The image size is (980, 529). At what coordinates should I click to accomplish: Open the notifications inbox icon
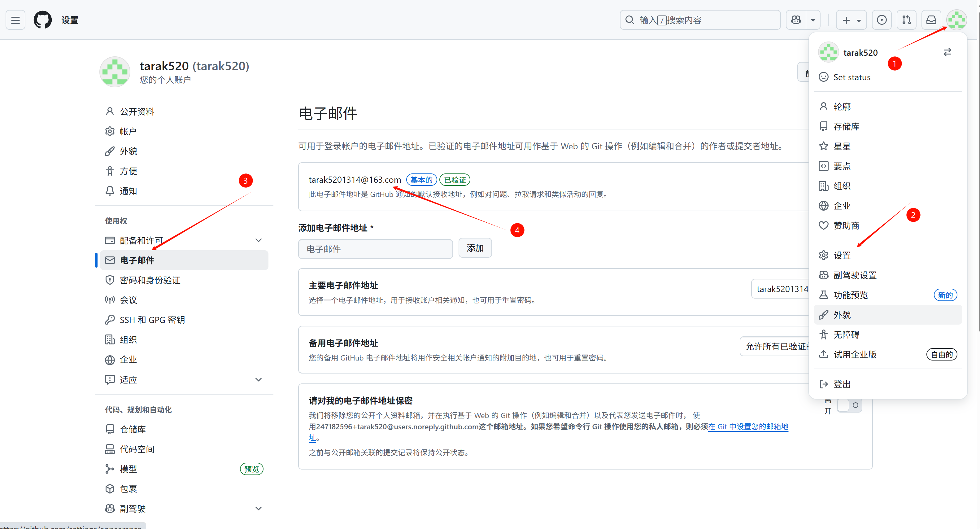[931, 20]
